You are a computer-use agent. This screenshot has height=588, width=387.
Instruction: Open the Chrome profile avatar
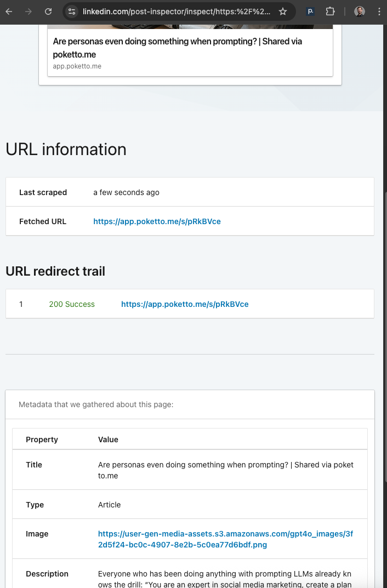pyautogui.click(x=360, y=12)
